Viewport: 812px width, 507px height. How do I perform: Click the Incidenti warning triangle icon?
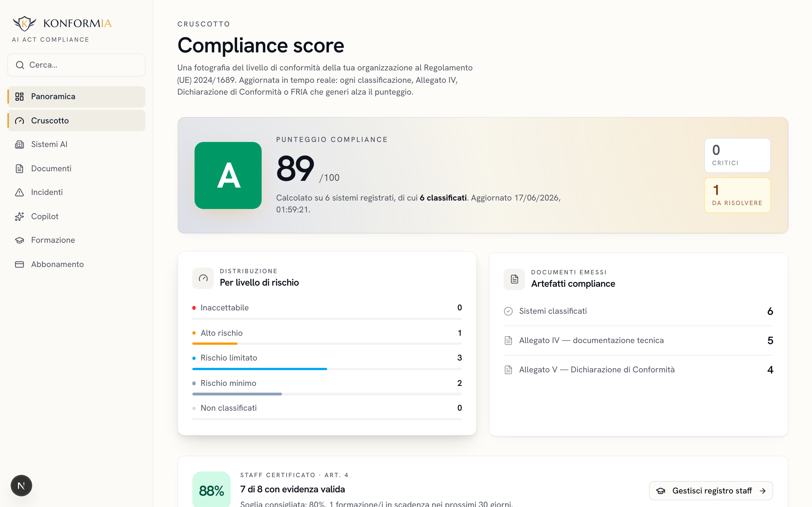click(x=19, y=192)
